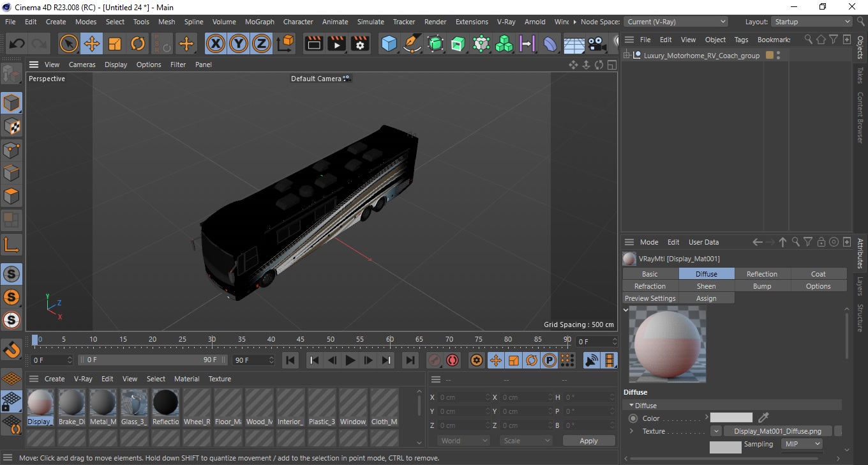Open the Sampling MIP dropdown
The height and width of the screenshot is (465, 868).
(x=802, y=444)
